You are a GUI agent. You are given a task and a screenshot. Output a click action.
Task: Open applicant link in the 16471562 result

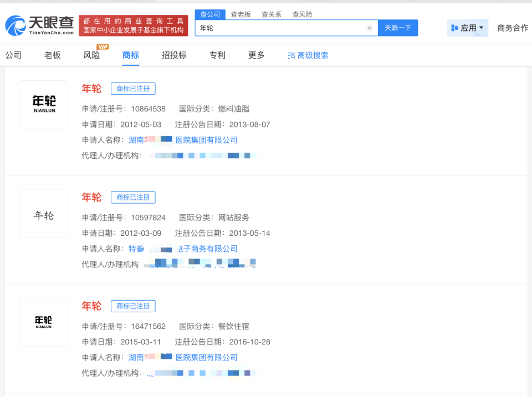tap(183, 357)
